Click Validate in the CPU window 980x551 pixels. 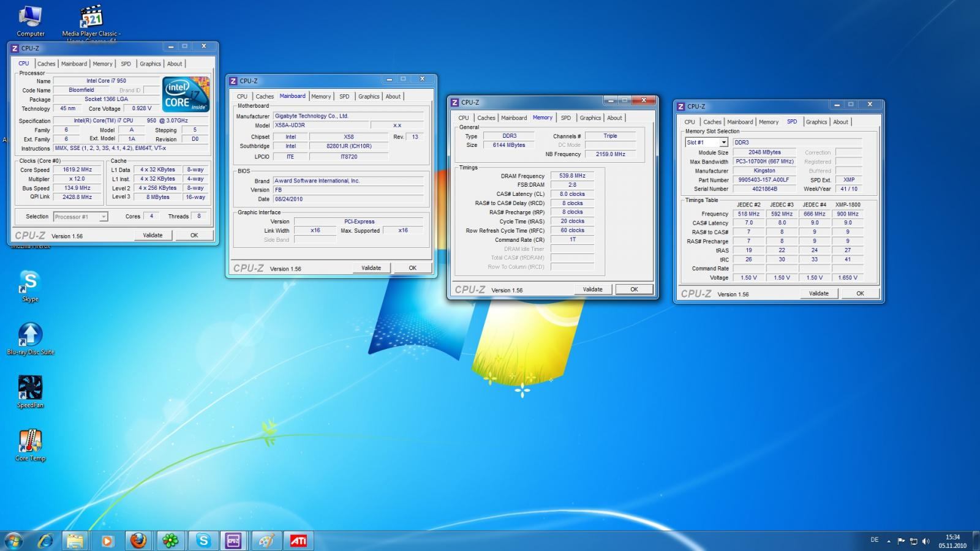point(153,235)
